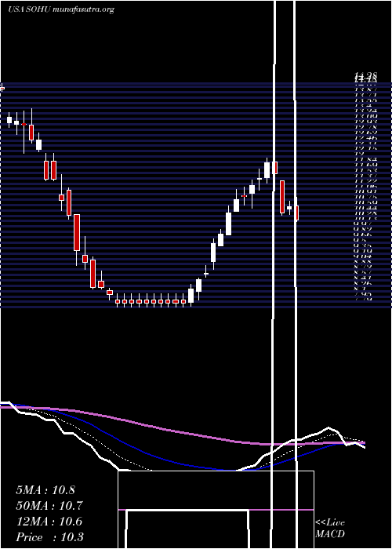Select the 50MA : 10.7 value

click(x=49, y=506)
